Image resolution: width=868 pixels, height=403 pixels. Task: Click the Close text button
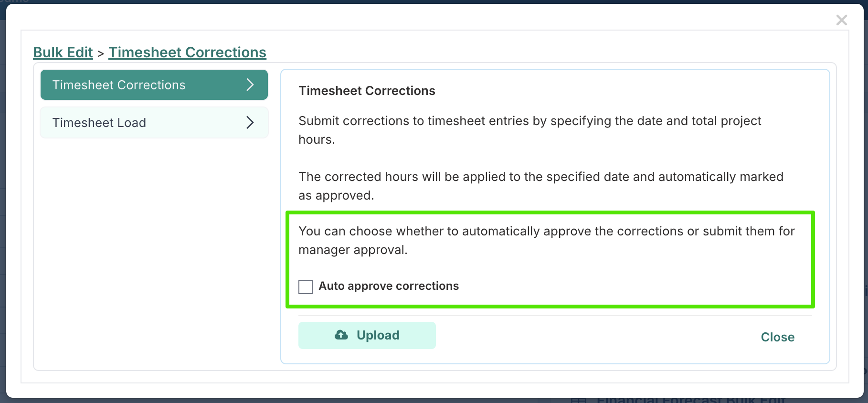[778, 337]
